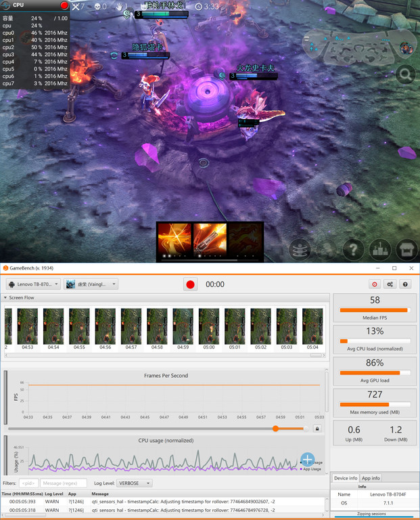Click the App column header in log
Viewport: 420px width, 520px height.
pos(72,494)
